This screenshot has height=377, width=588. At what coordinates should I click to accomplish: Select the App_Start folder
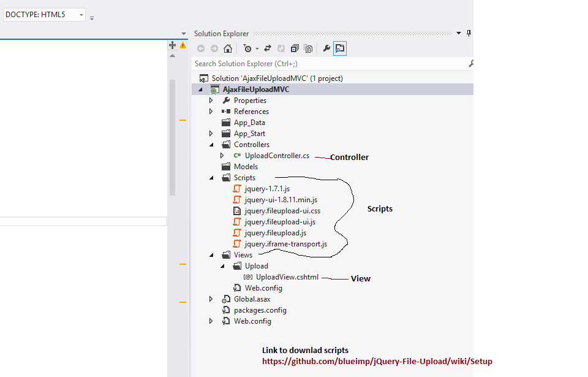coord(249,134)
